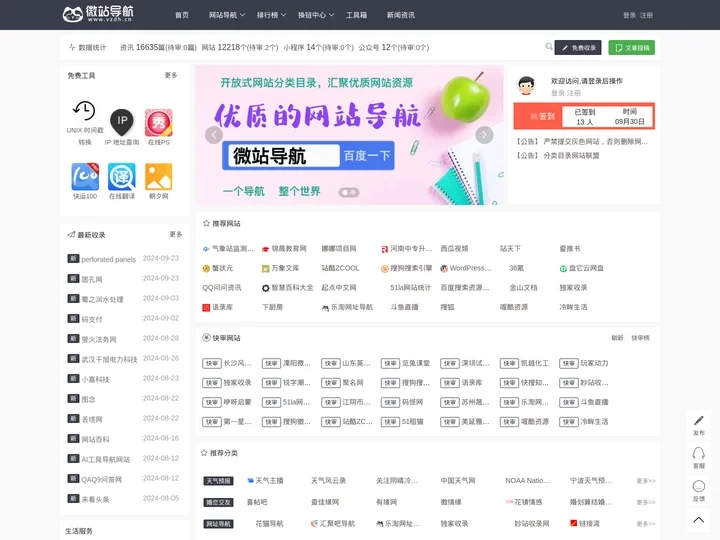This screenshot has width=720, height=540.
Task: Toggle the banner slide indicator dots
Action: (349, 192)
